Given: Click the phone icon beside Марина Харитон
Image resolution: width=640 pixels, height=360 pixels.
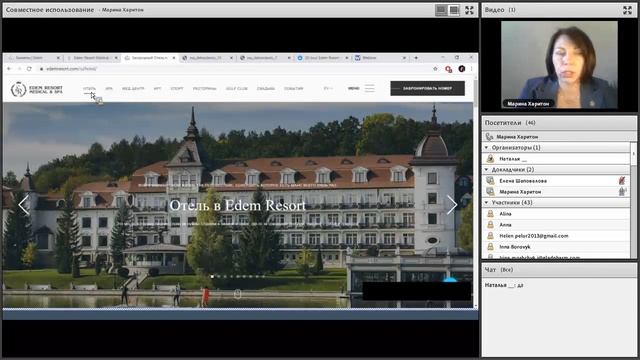Looking at the screenshot, I should (489, 137).
